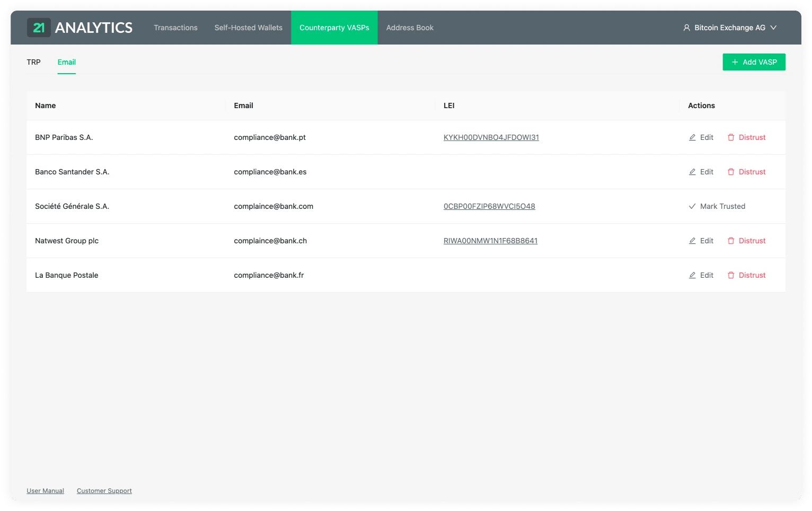Click pencil icon in Natwest Group row

point(692,241)
